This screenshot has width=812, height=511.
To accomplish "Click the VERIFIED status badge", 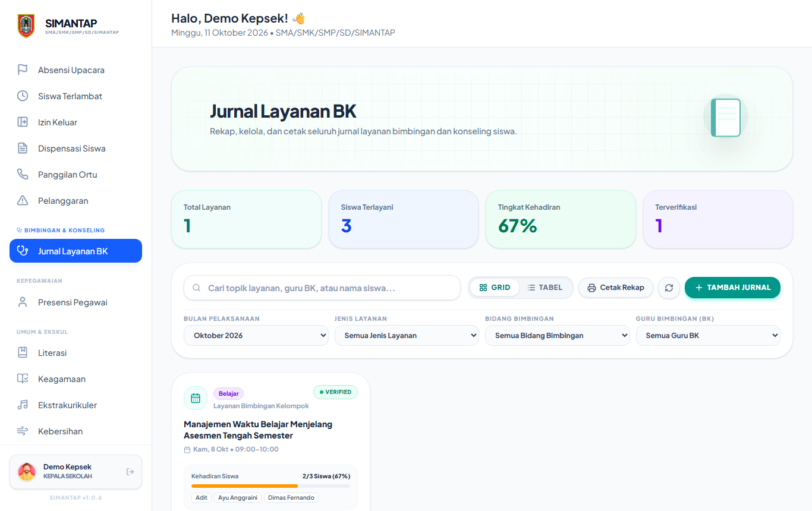I will click(335, 392).
